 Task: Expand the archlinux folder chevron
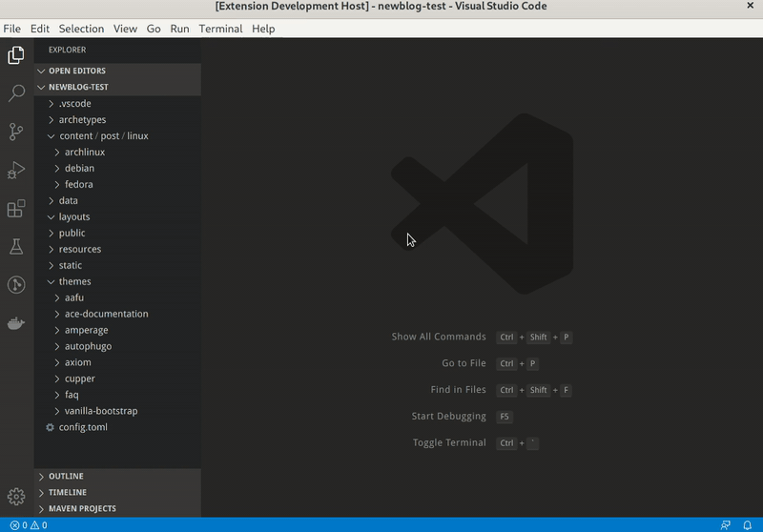tap(57, 153)
